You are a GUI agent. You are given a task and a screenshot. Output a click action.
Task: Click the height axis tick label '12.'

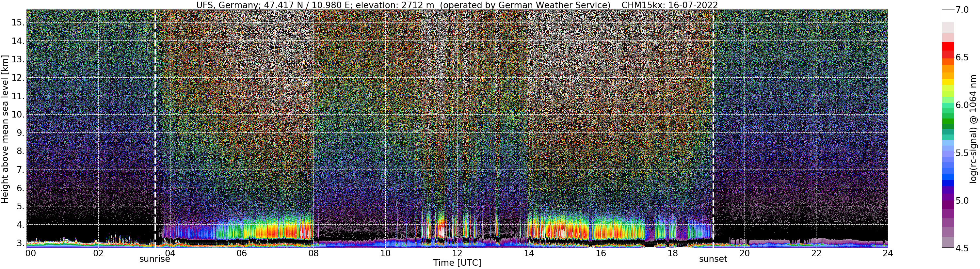18,78
